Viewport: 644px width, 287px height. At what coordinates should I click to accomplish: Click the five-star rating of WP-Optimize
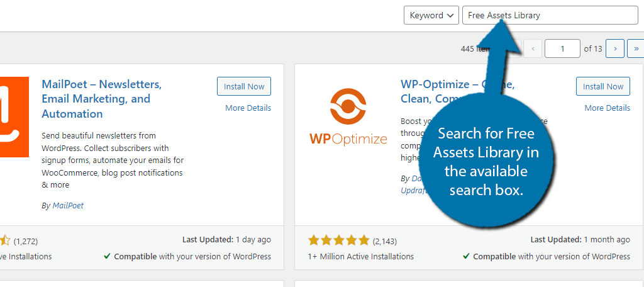coord(339,240)
